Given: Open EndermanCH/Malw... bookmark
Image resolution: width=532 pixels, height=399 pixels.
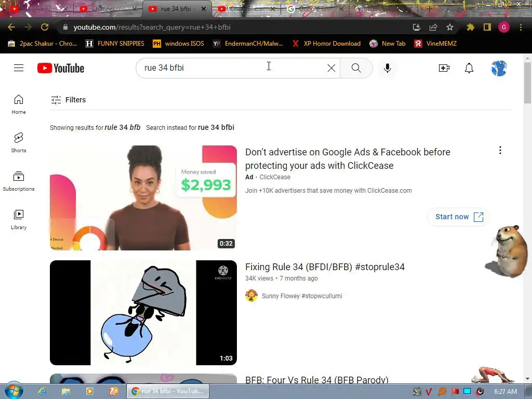Looking at the screenshot, I should (248, 44).
